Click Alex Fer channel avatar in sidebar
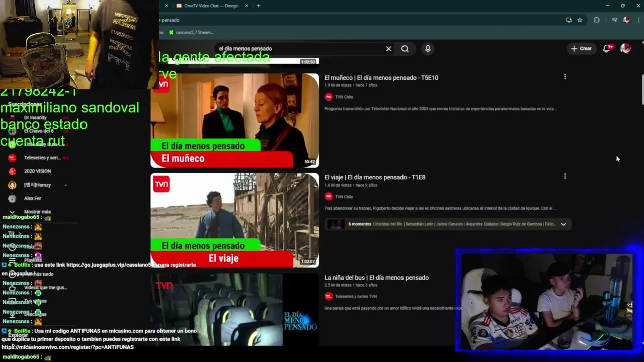This screenshot has height=362, width=644. (12, 199)
